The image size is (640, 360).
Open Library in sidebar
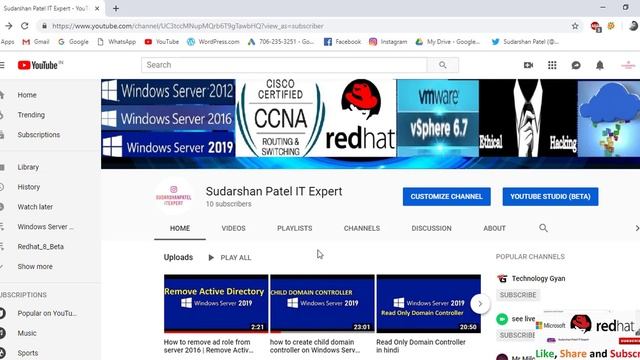(x=28, y=167)
